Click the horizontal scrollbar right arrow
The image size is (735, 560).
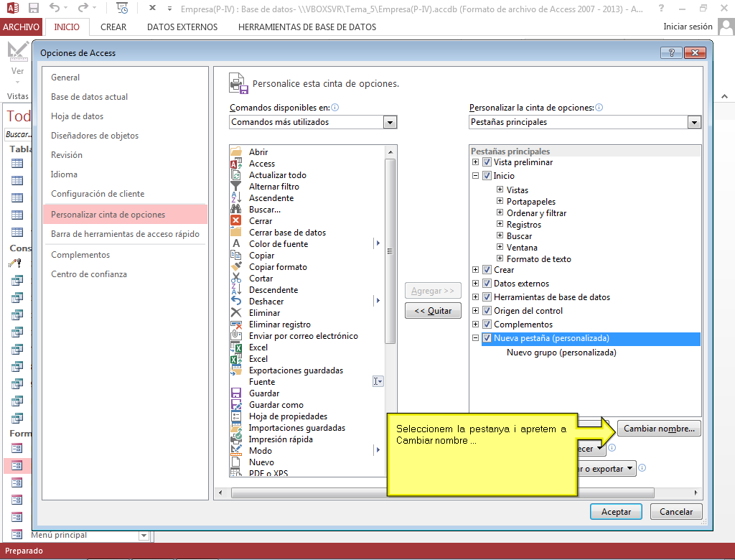[x=696, y=493]
